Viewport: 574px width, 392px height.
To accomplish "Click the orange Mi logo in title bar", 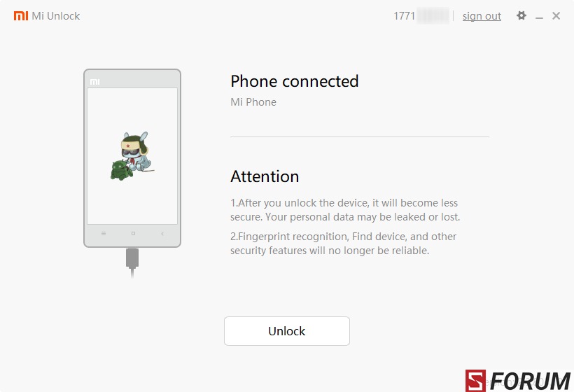I will (21, 15).
